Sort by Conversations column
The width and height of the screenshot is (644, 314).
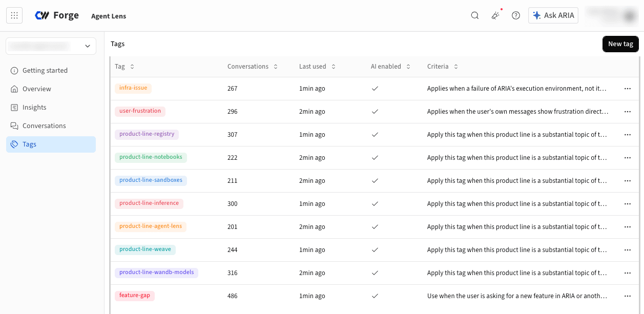253,67
